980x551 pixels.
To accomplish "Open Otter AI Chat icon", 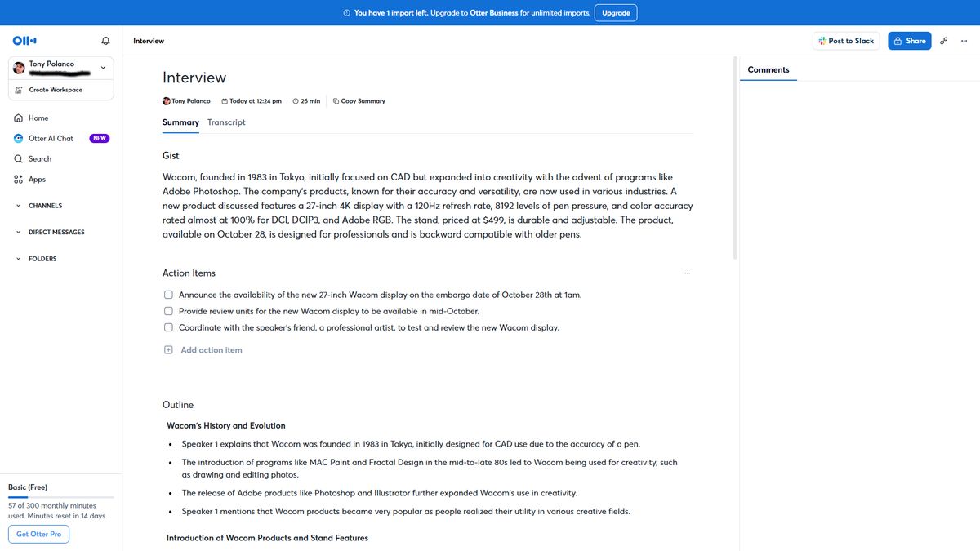I will (x=18, y=139).
